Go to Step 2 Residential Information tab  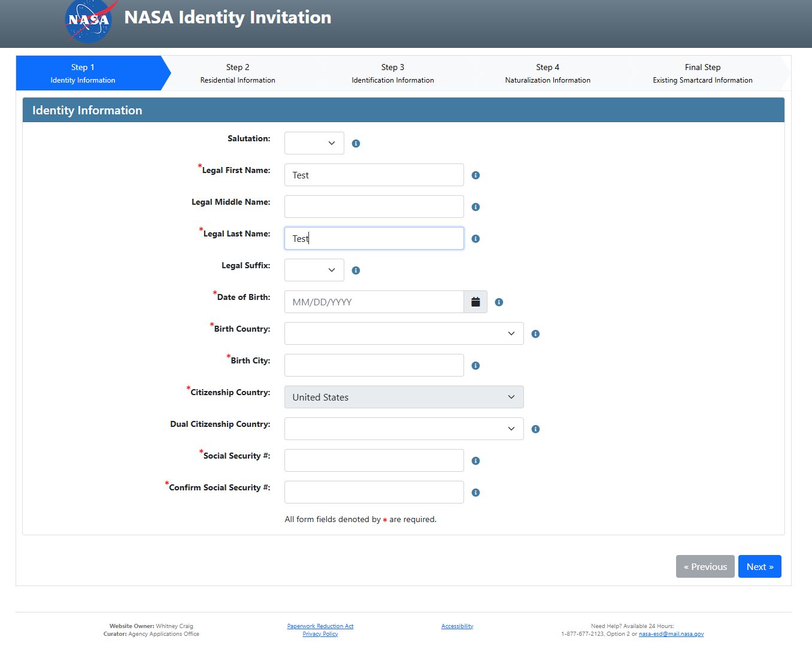tap(238, 74)
